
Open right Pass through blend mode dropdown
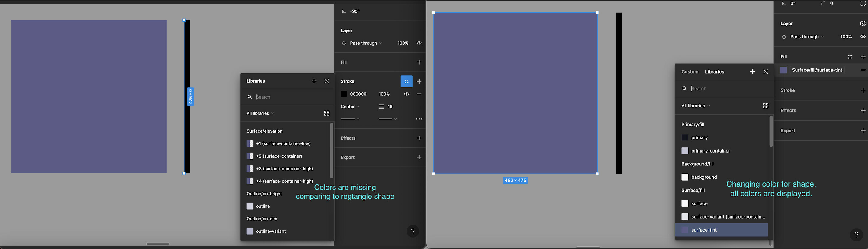pyautogui.click(x=807, y=37)
